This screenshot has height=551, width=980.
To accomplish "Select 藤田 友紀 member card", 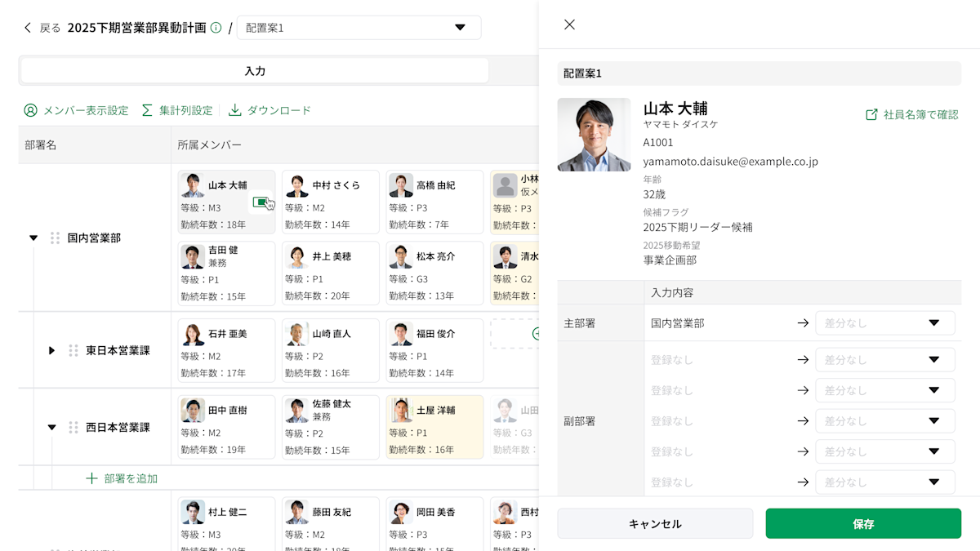I will 331,522.
